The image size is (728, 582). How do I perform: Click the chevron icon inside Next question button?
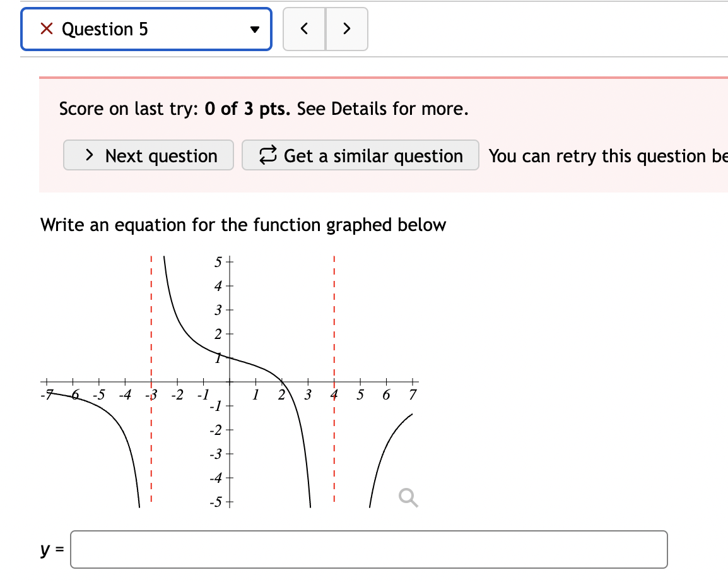tap(89, 155)
